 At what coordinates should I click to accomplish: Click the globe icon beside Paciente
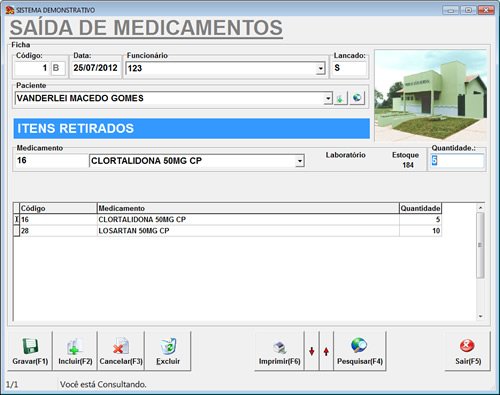tap(357, 98)
